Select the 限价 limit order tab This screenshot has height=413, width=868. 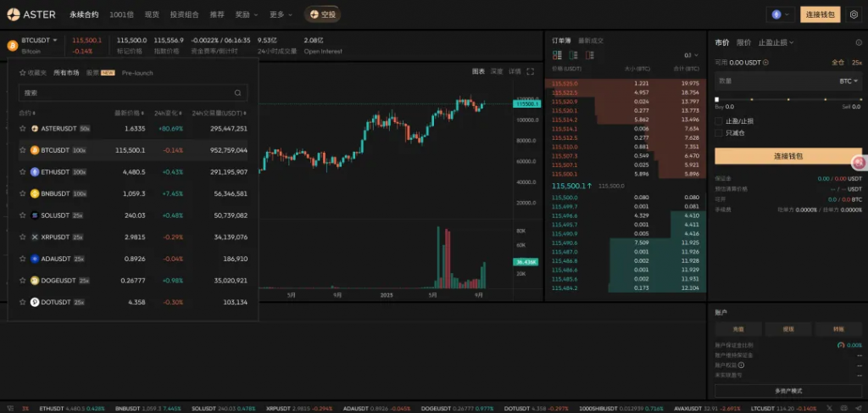(x=743, y=42)
